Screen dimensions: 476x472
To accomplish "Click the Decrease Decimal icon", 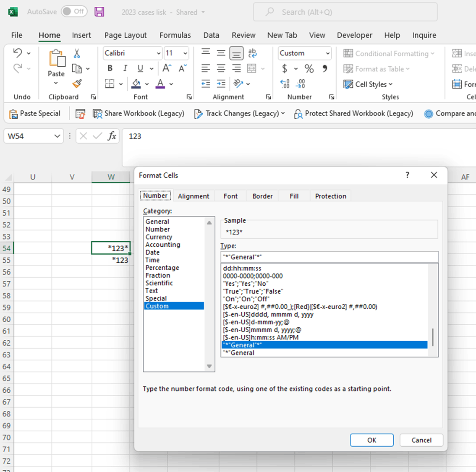I will [300, 84].
